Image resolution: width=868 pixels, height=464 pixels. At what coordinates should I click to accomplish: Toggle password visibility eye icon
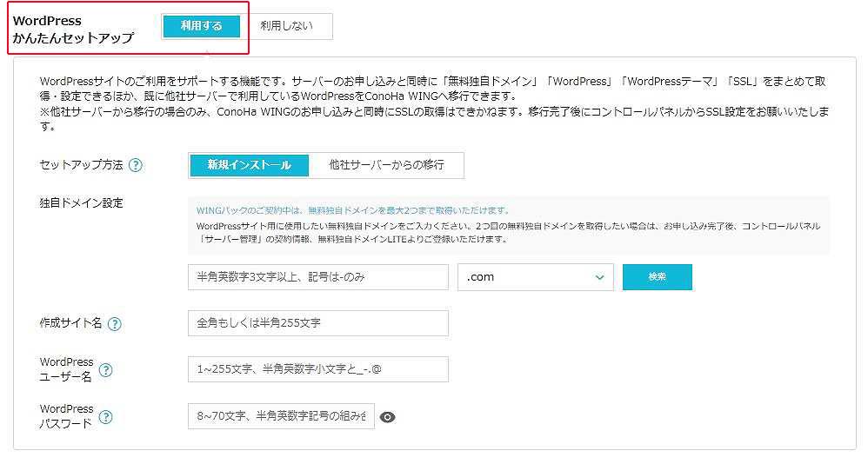point(388,417)
